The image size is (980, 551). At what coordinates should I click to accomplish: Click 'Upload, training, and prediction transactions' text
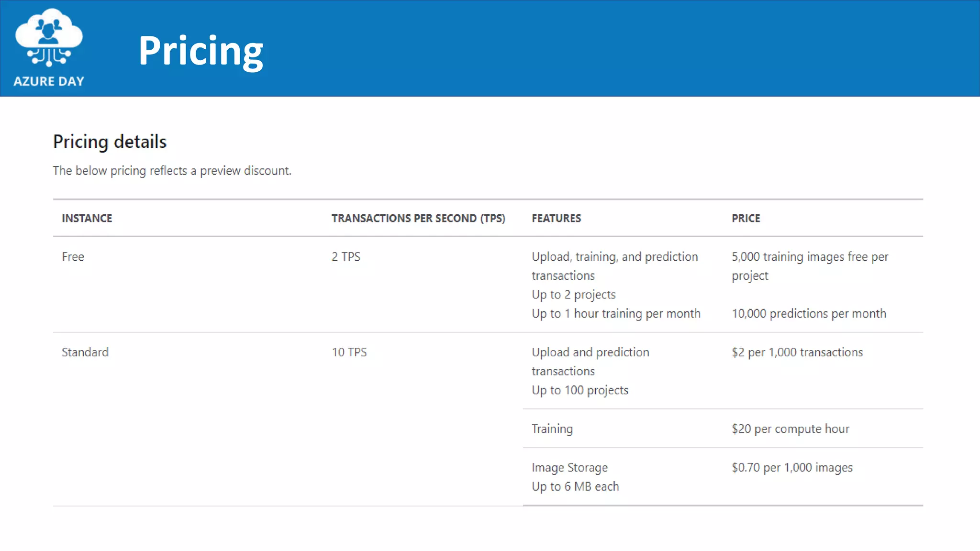615,266
